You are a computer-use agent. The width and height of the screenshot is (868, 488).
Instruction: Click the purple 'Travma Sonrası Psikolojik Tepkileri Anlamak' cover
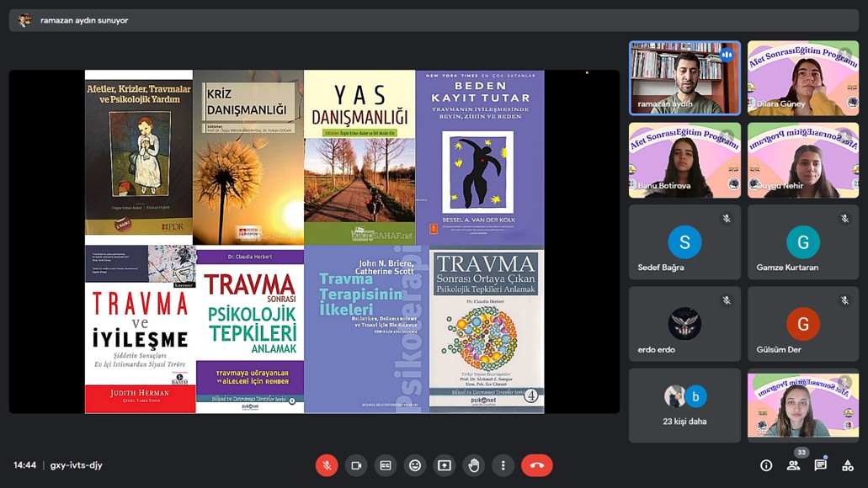[250, 329]
